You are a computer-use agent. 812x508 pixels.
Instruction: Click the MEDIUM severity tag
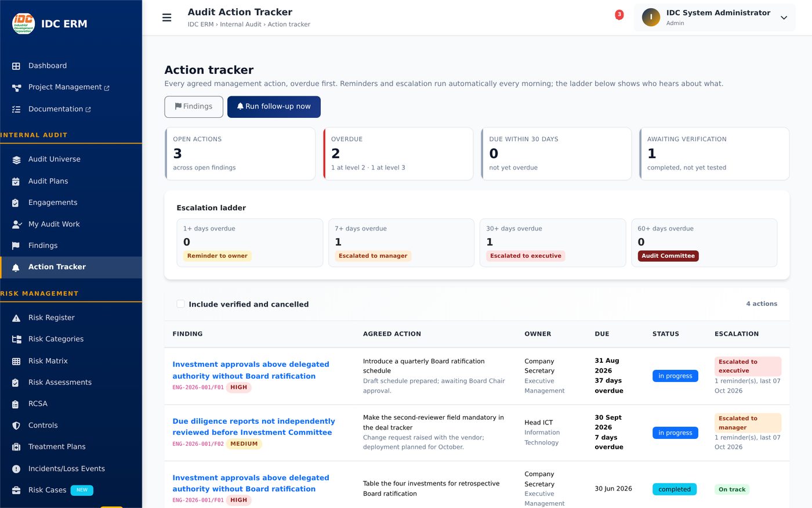tap(244, 444)
